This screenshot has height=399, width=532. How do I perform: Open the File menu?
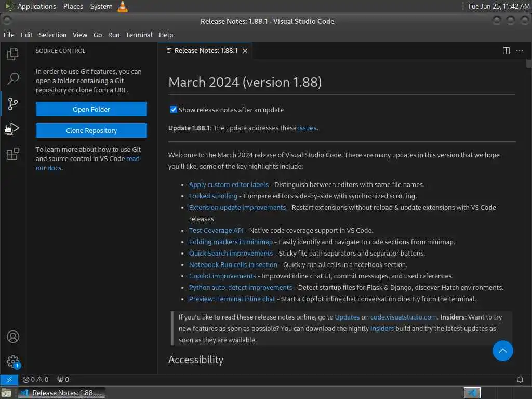coord(9,35)
